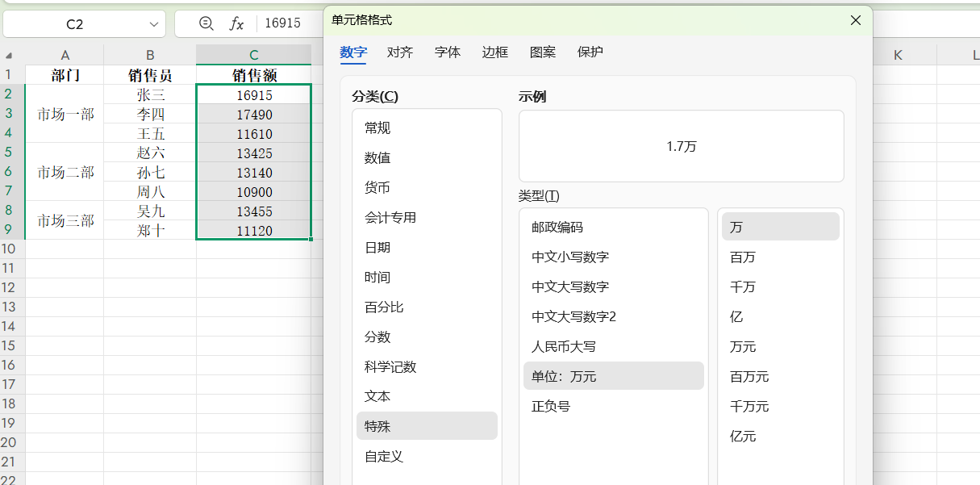Close the 单元格格式 dialog
Screen dimensions: 980x485
tap(855, 20)
